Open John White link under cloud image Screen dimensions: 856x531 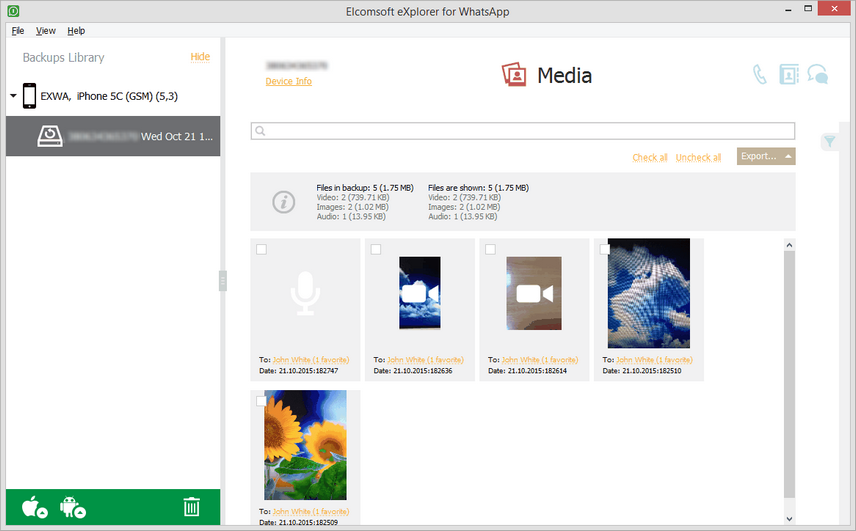[x=654, y=360]
